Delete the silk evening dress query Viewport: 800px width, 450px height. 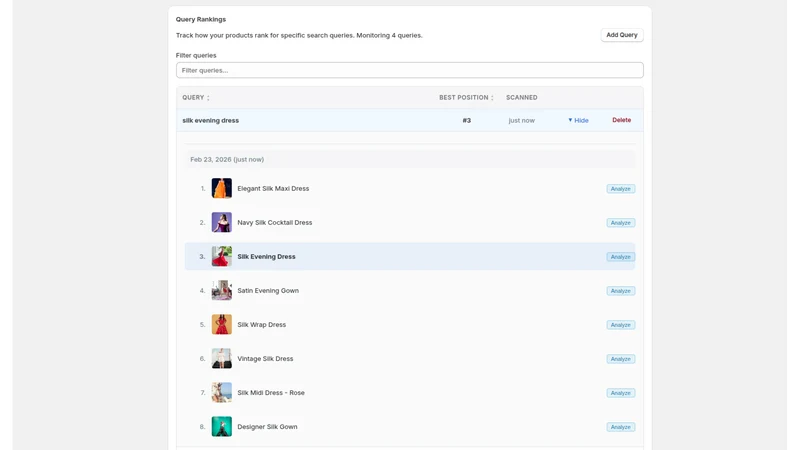[621, 120]
